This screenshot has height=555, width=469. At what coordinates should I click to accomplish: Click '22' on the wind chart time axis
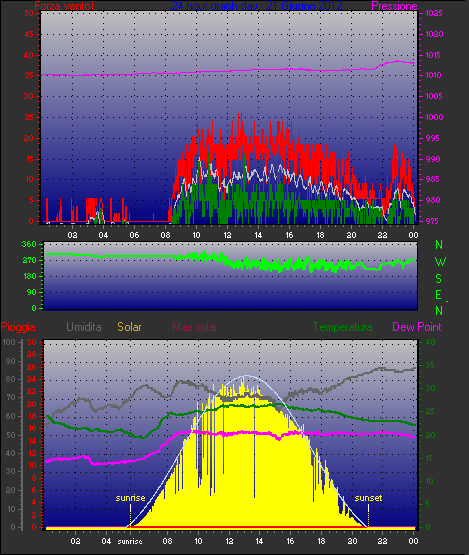pos(382,235)
